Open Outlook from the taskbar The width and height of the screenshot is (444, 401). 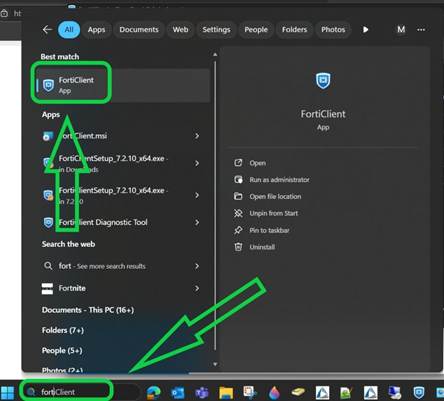[x=178, y=393]
